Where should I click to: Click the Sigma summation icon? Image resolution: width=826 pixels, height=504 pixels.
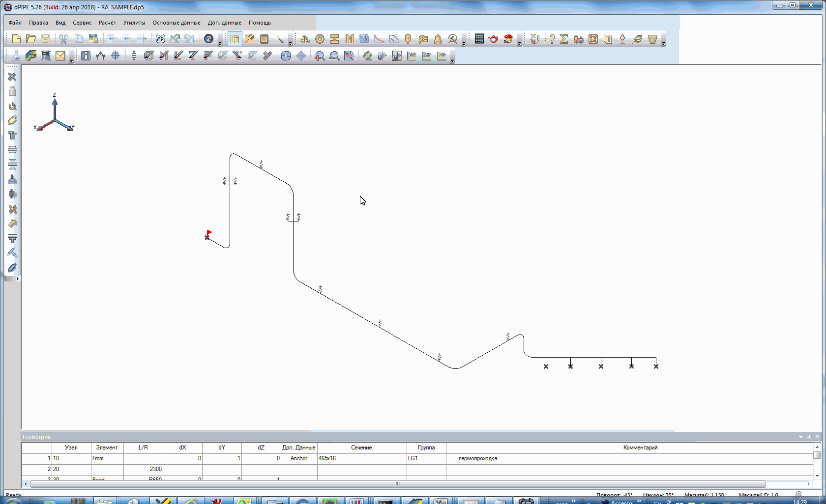[x=564, y=39]
